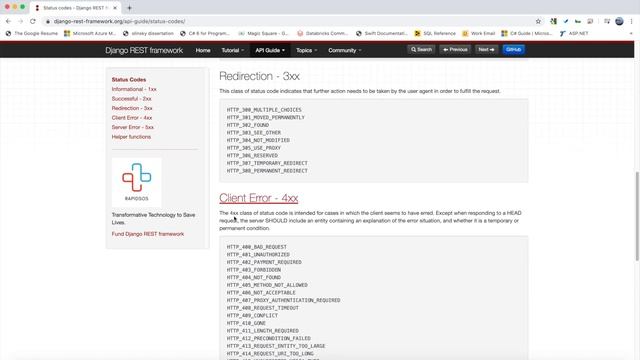Expand the Community dropdown menu
The image size is (640, 360).
tap(344, 50)
